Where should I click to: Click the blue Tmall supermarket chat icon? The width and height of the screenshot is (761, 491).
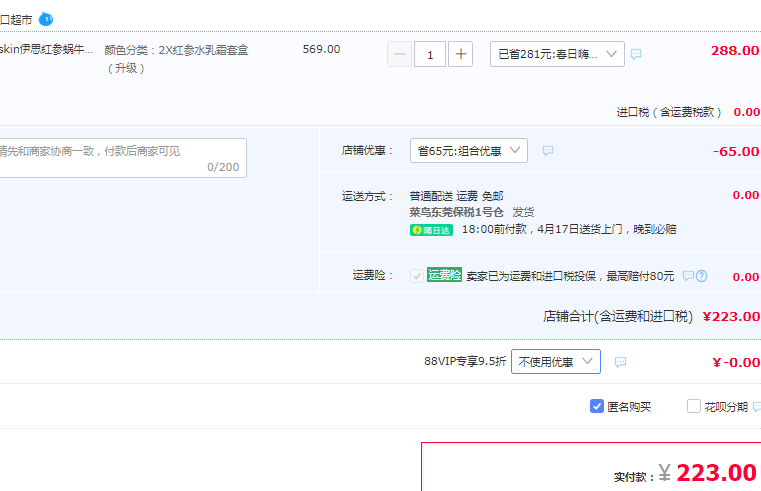click(x=46, y=19)
